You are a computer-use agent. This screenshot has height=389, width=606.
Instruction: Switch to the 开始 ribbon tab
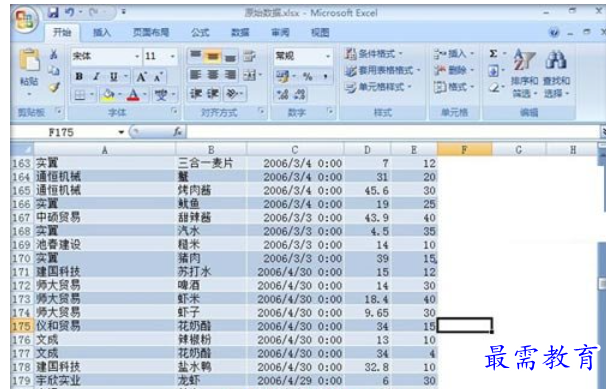pos(62,32)
